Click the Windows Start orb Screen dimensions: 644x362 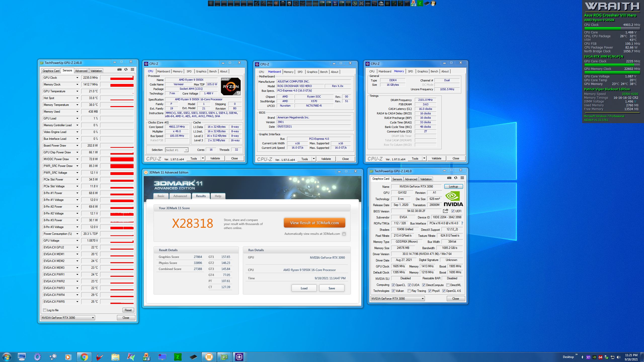coord(7,357)
